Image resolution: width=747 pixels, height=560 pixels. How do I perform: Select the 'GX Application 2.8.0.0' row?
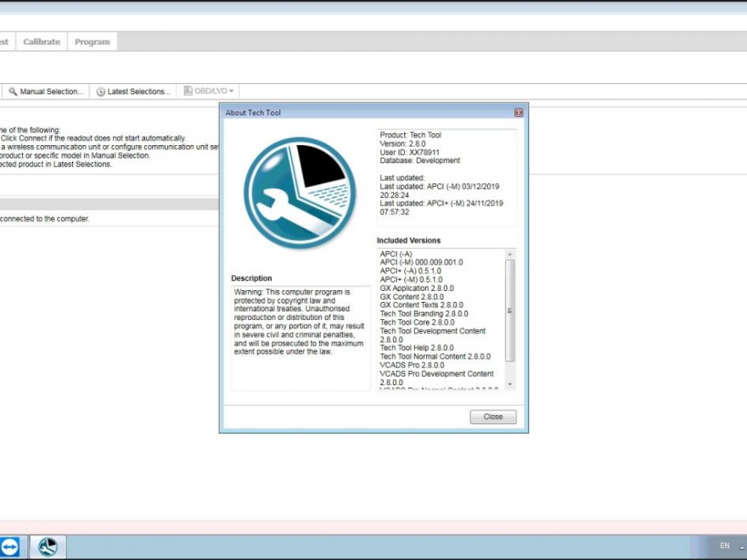click(x=417, y=288)
